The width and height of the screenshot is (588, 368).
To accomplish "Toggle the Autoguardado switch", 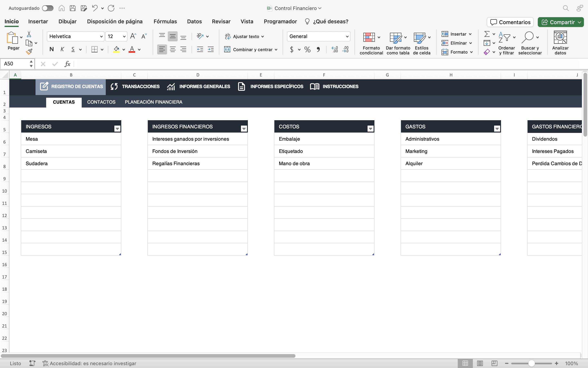I will (48, 8).
